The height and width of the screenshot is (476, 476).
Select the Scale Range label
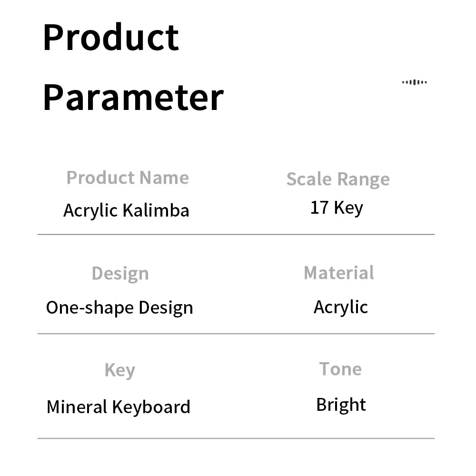click(x=338, y=179)
